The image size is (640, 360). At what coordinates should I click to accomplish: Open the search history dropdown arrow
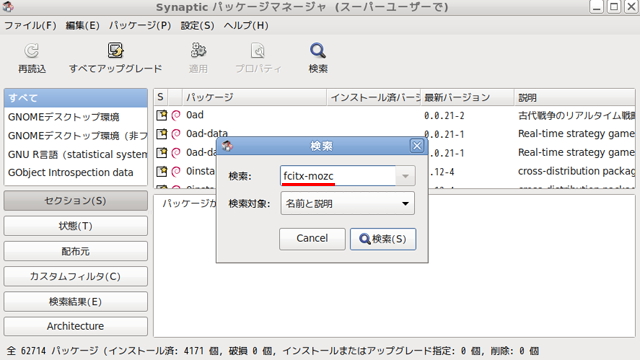405,176
